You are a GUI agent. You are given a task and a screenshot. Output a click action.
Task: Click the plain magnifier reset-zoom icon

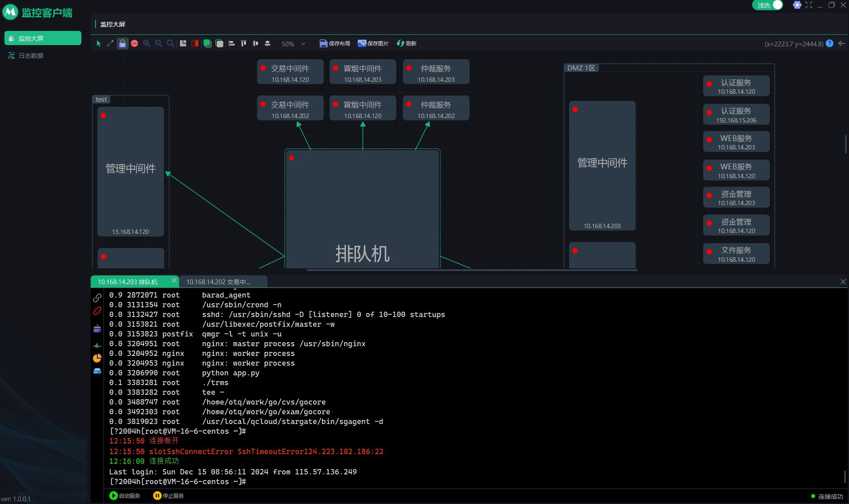(170, 43)
